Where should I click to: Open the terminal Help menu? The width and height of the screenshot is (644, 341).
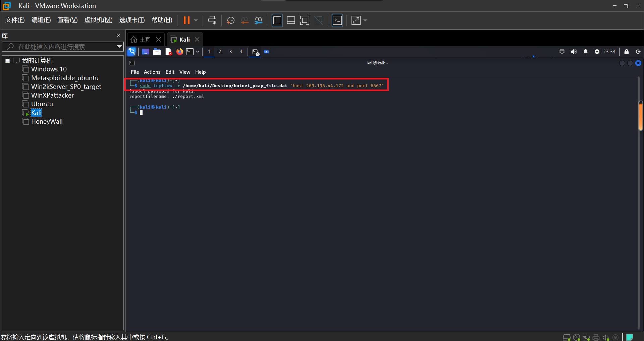[201, 72]
